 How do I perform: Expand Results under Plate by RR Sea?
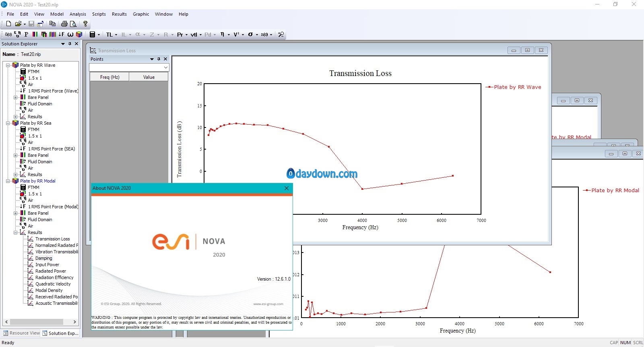15,175
